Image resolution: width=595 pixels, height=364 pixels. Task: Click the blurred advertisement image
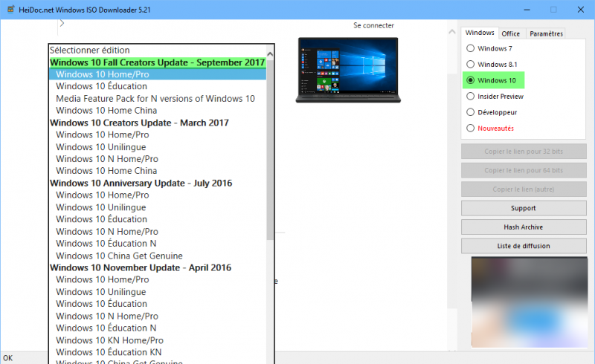click(530, 302)
